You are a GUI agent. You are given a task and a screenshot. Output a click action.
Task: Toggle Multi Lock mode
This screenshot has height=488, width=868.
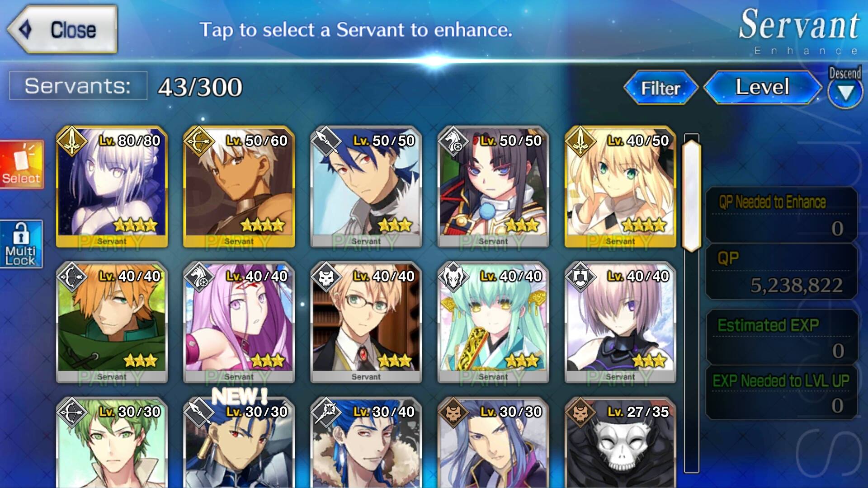coord(21,244)
